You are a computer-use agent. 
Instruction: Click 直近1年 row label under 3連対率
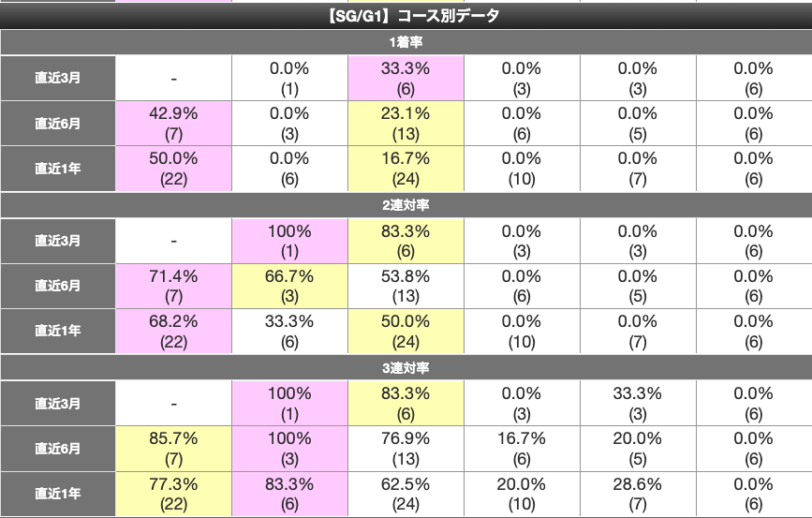click(57, 494)
